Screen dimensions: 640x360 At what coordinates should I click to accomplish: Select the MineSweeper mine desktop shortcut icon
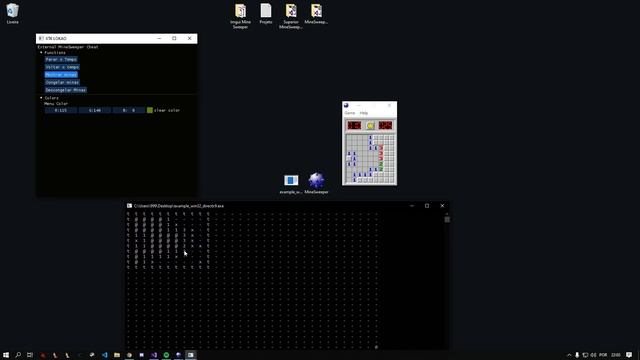click(x=316, y=183)
